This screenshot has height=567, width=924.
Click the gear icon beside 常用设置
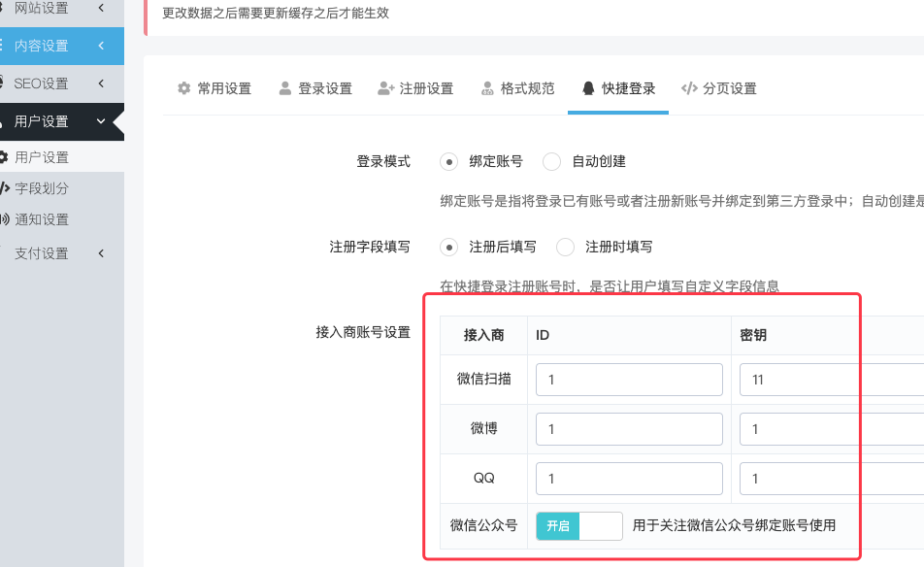183,88
